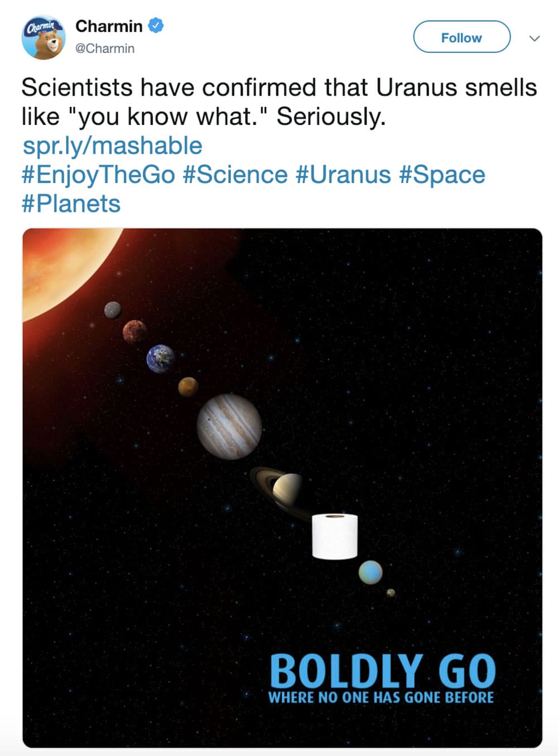Click the #Space hashtag
The width and height of the screenshot is (558, 756).
(442, 175)
